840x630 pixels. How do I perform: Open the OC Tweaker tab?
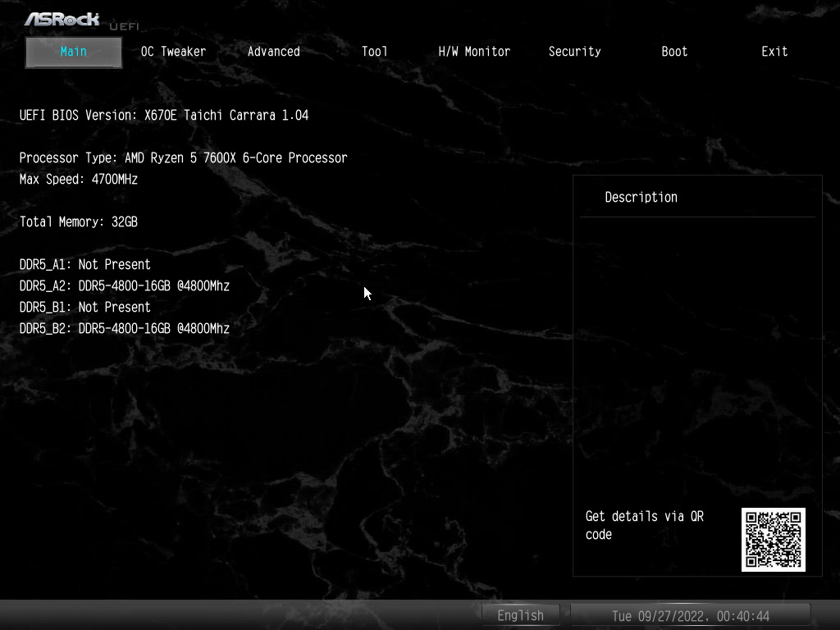point(173,52)
